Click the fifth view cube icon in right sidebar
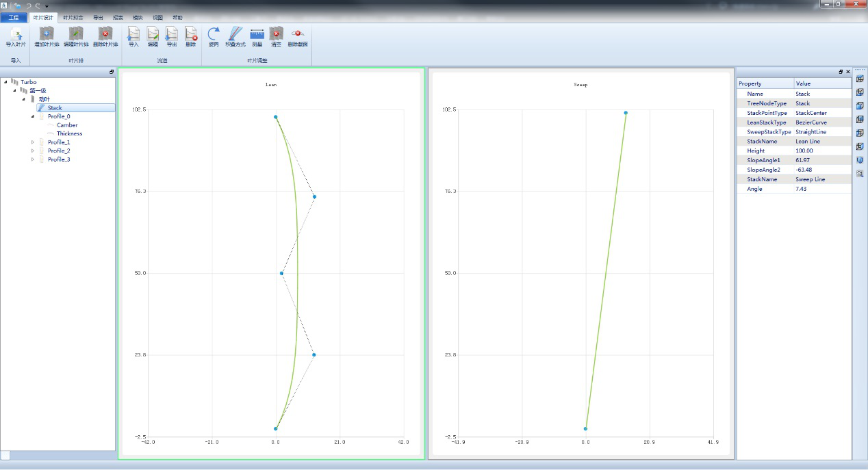The height and width of the screenshot is (470, 868). coord(860,133)
